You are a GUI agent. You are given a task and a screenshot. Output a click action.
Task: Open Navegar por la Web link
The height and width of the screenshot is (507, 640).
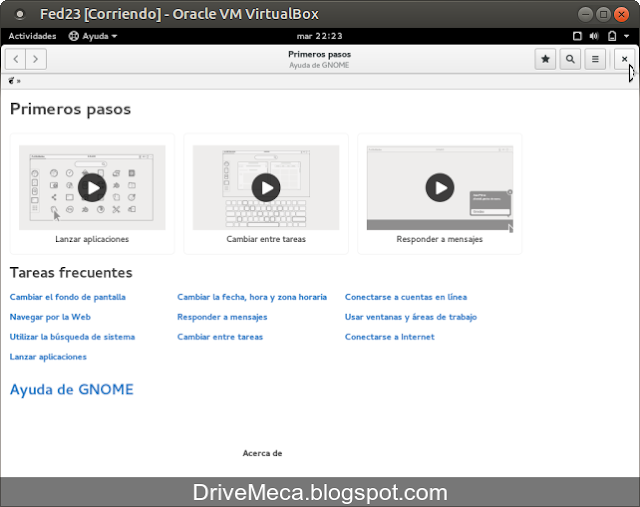50,317
